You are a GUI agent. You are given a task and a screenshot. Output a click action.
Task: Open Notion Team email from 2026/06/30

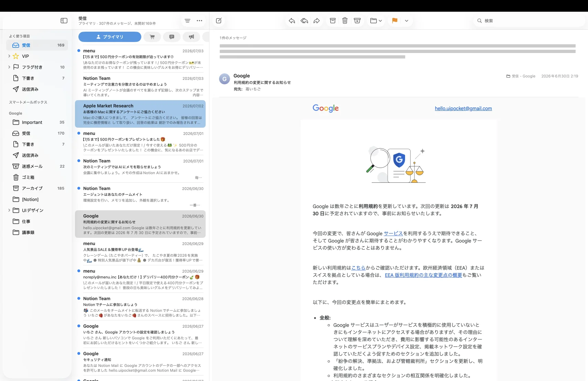(x=140, y=196)
